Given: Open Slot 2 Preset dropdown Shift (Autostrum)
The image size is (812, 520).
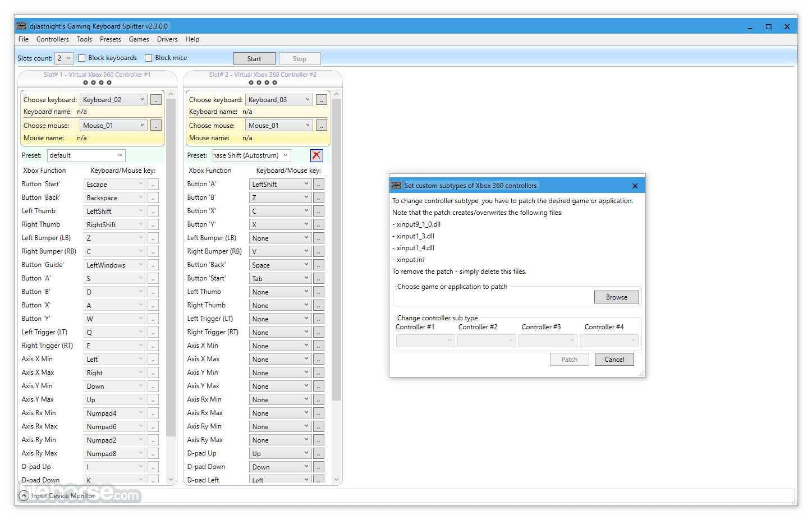Looking at the screenshot, I should pos(251,155).
